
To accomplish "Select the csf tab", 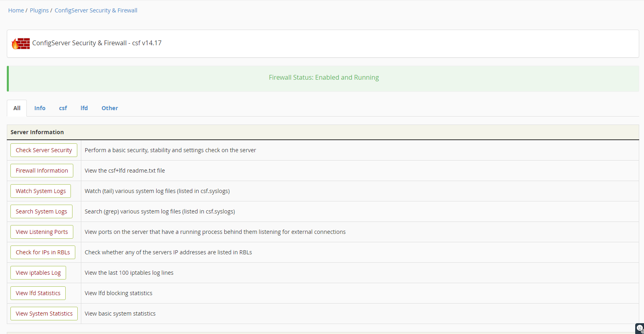I will 63,108.
